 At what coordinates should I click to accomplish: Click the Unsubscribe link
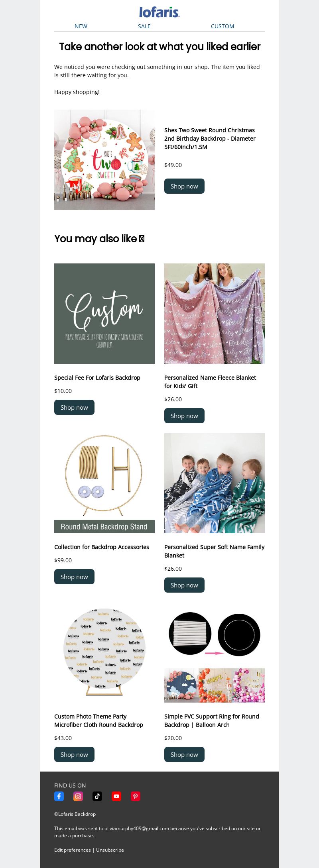(x=110, y=850)
